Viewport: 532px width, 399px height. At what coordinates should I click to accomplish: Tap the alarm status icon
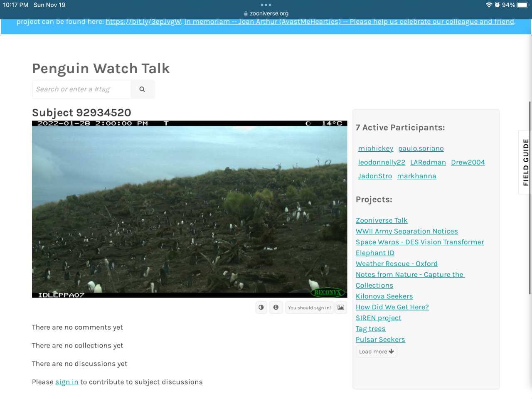[x=497, y=5]
